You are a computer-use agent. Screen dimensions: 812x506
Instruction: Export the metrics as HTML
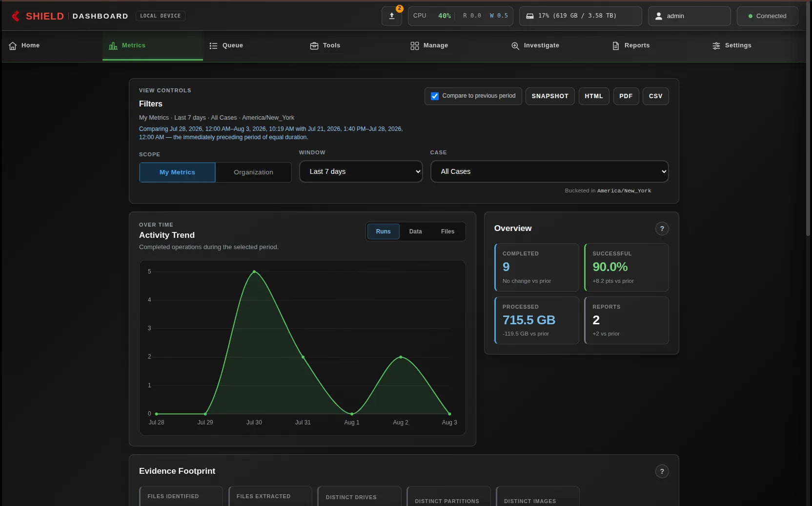[x=594, y=96]
